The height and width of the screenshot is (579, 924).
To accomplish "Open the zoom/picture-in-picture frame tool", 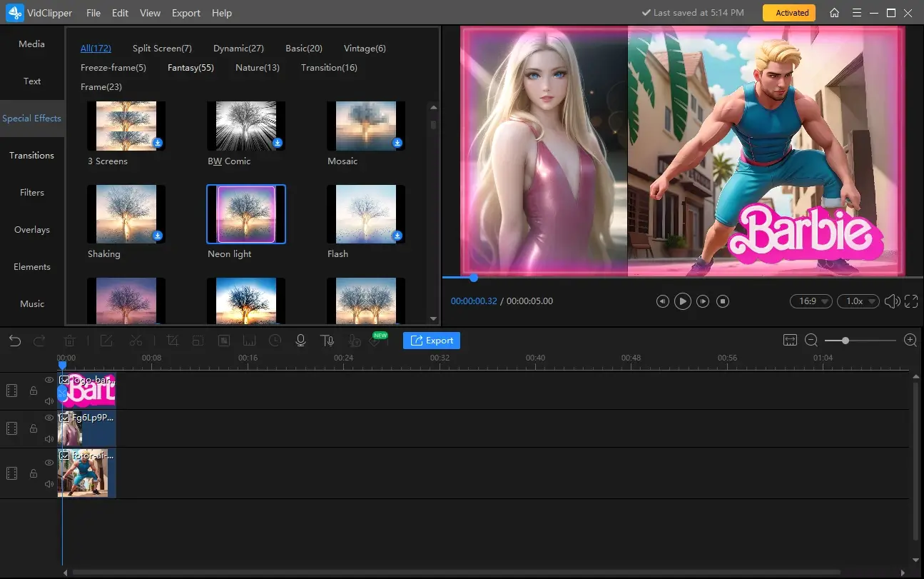I will [x=198, y=341].
